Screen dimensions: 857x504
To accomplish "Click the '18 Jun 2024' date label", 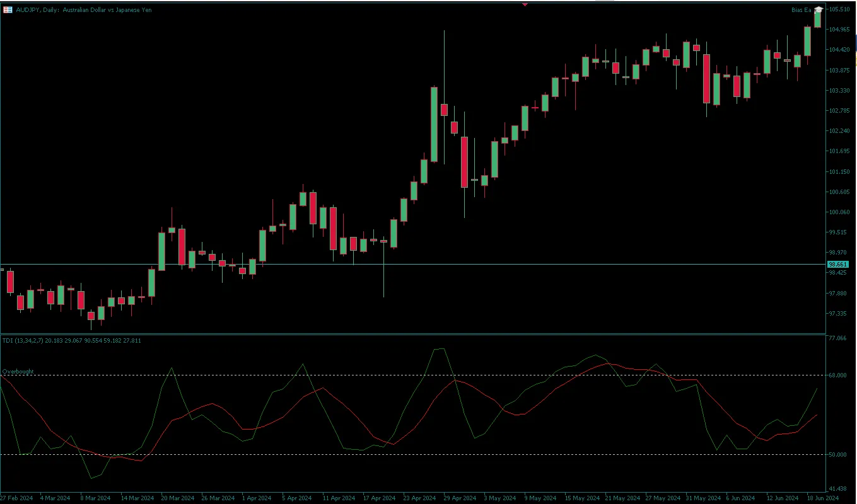I will click(822, 498).
